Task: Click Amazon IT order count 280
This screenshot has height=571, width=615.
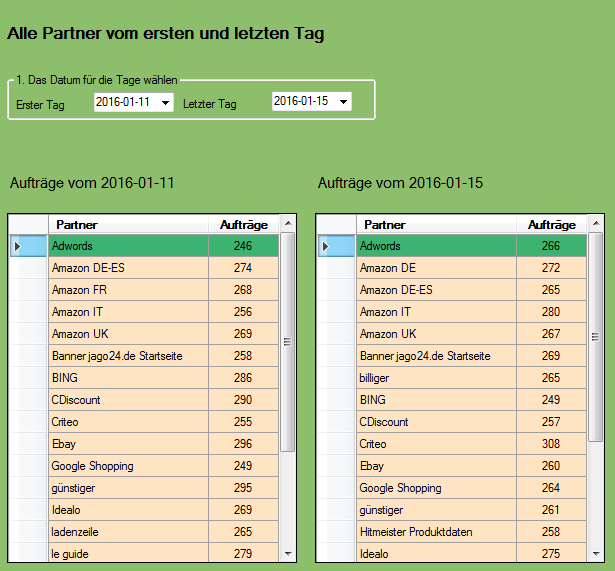Action: [551, 312]
